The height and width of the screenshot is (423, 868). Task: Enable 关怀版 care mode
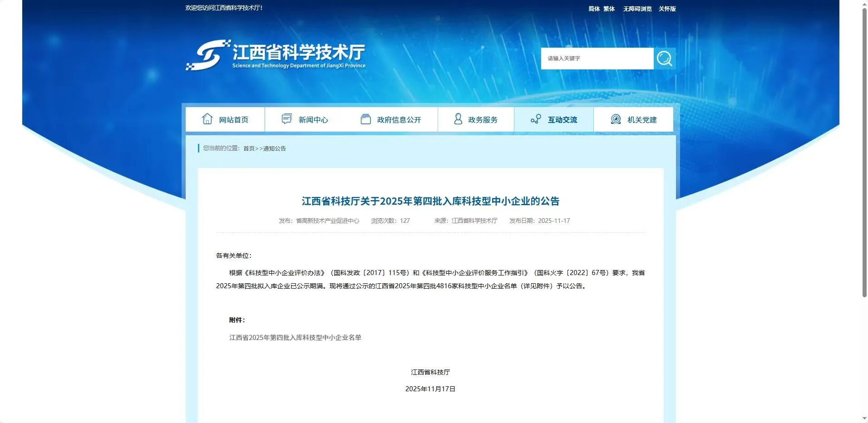click(667, 9)
